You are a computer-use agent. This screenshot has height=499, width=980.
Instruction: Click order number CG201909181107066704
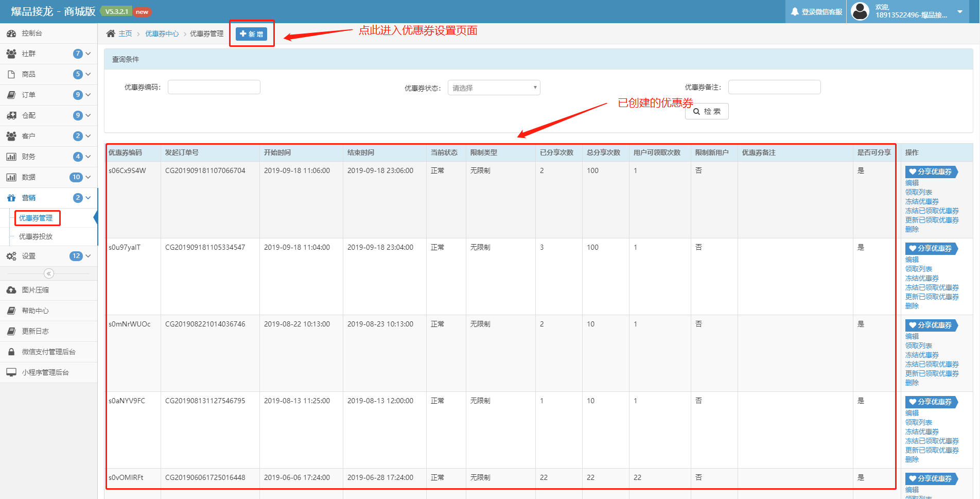point(205,170)
